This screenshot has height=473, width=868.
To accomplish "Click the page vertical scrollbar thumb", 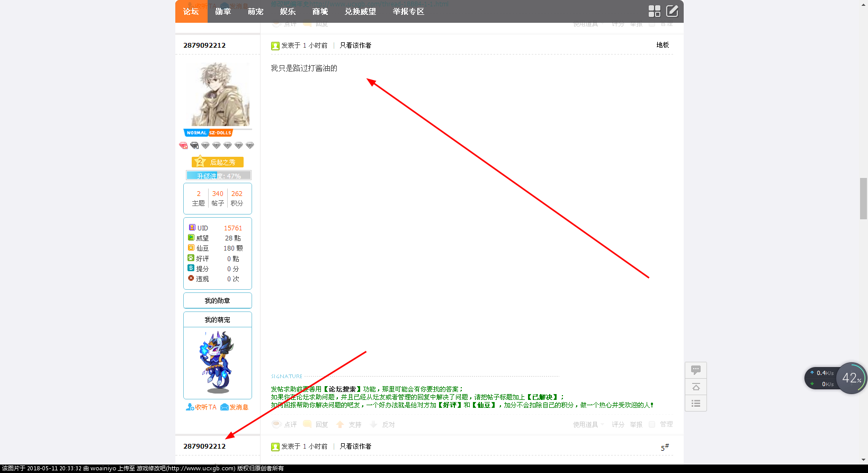I will click(x=863, y=199).
